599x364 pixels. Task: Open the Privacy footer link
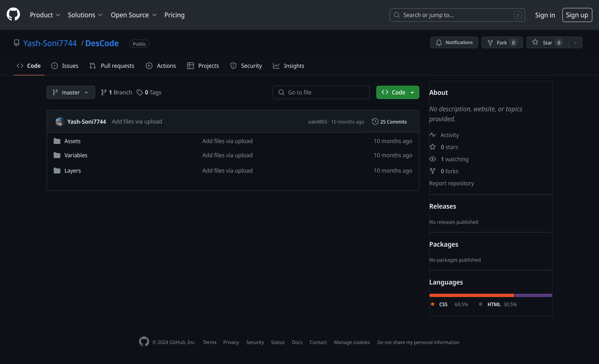(x=231, y=342)
